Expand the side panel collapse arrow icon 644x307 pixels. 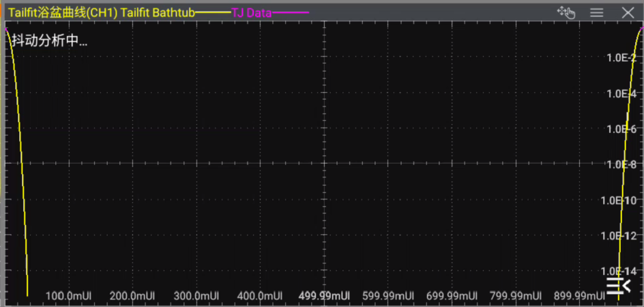(619, 285)
